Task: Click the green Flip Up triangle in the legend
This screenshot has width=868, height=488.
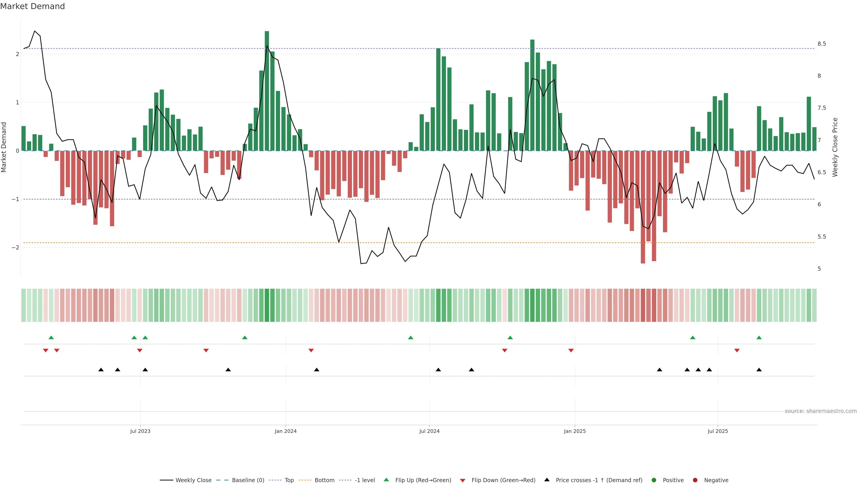Action: pyautogui.click(x=386, y=480)
